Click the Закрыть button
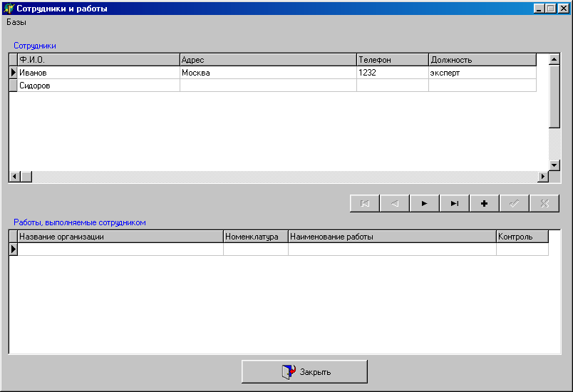Viewport: 573px width, 392px height. 304,371
